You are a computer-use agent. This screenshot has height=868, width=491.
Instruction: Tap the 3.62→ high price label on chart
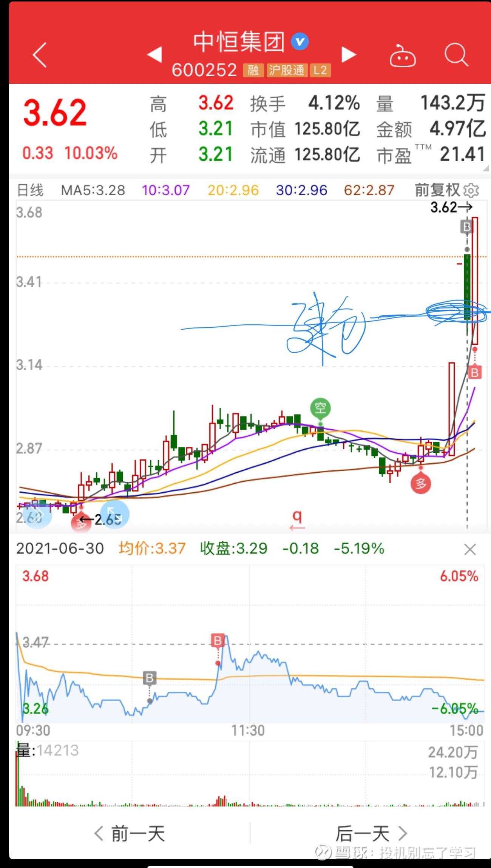click(452, 207)
